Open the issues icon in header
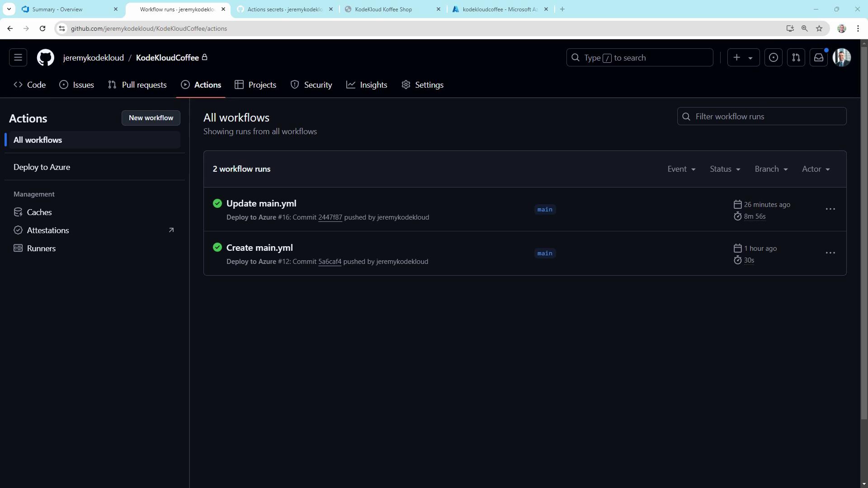868x488 pixels. coord(774,57)
